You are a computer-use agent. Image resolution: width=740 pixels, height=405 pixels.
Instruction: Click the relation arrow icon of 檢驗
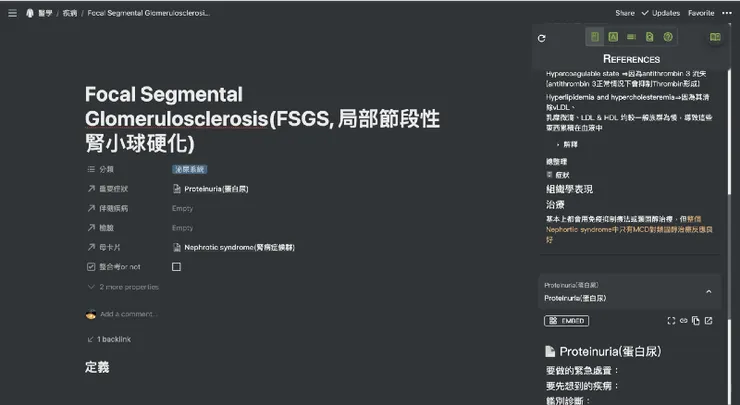pos(91,228)
